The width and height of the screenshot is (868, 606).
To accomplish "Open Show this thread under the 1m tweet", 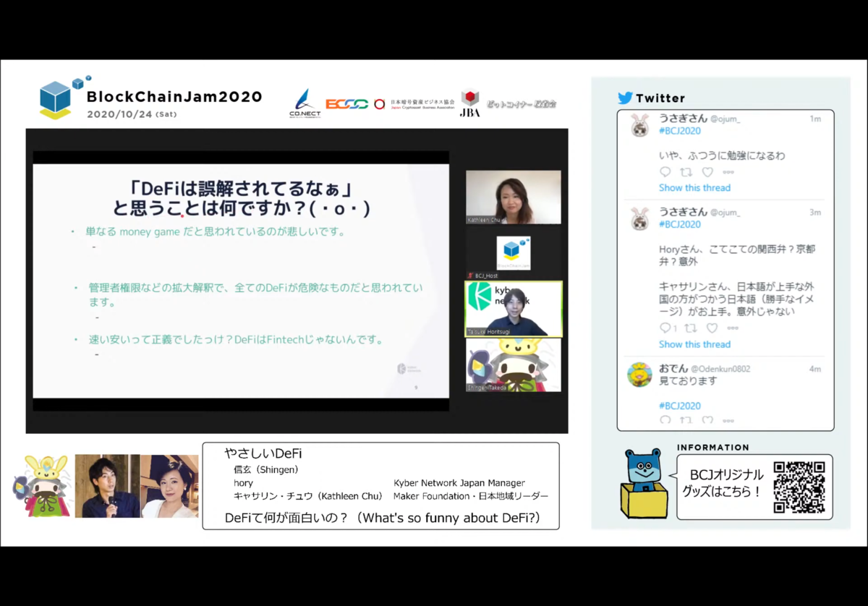I will tap(694, 188).
